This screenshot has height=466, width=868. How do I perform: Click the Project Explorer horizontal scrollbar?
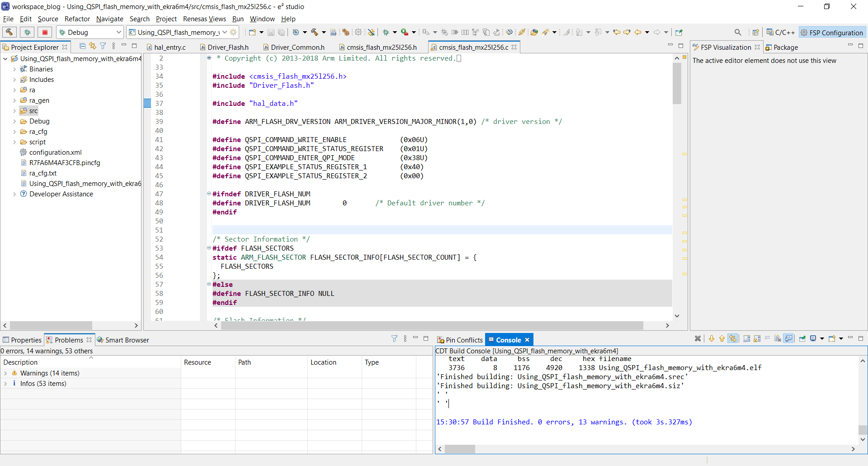click(x=51, y=325)
